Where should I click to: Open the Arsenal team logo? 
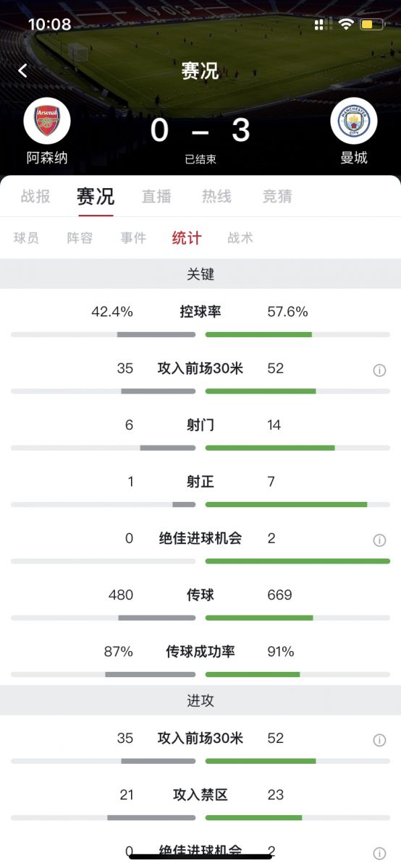click(x=47, y=121)
